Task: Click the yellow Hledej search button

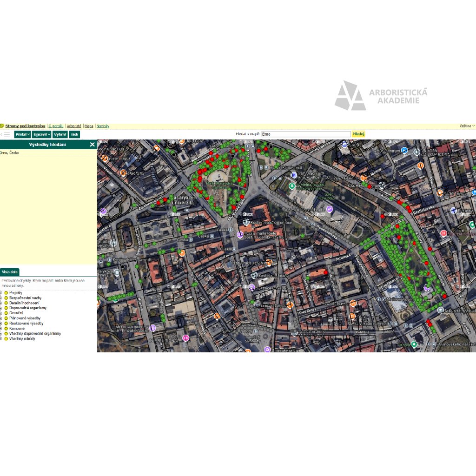Action: click(x=358, y=134)
